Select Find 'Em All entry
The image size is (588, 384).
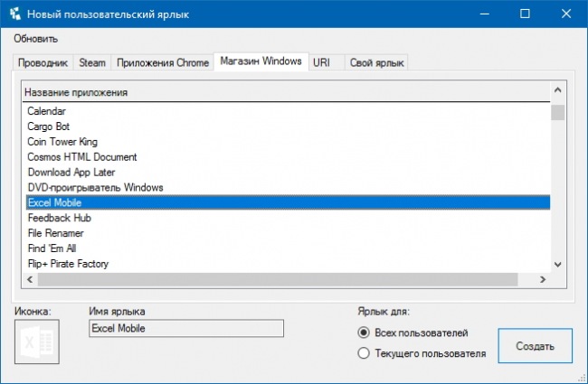point(288,248)
